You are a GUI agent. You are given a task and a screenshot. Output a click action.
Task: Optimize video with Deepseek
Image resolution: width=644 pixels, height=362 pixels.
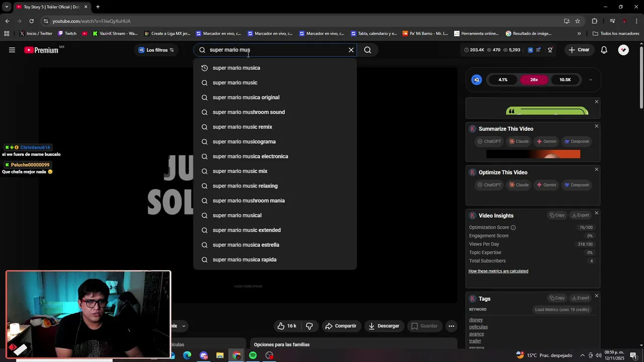click(x=577, y=185)
